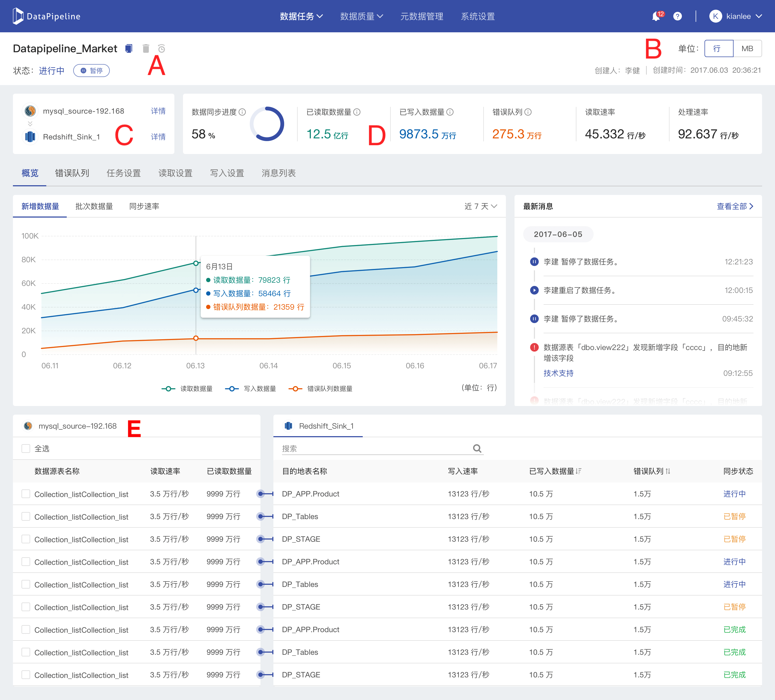
Task: Click 错误队列数据量 point on 06.13
Action: point(196,338)
